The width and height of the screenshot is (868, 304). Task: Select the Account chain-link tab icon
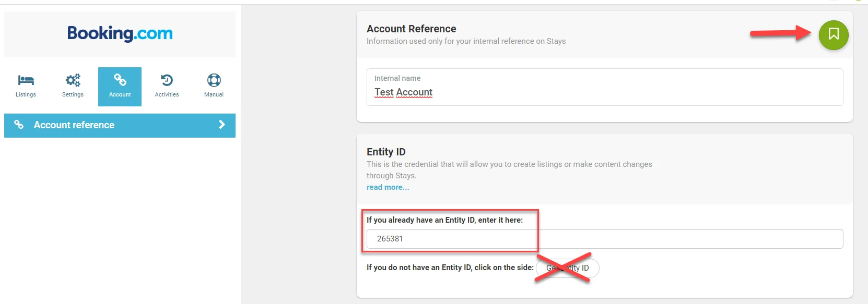tap(120, 80)
